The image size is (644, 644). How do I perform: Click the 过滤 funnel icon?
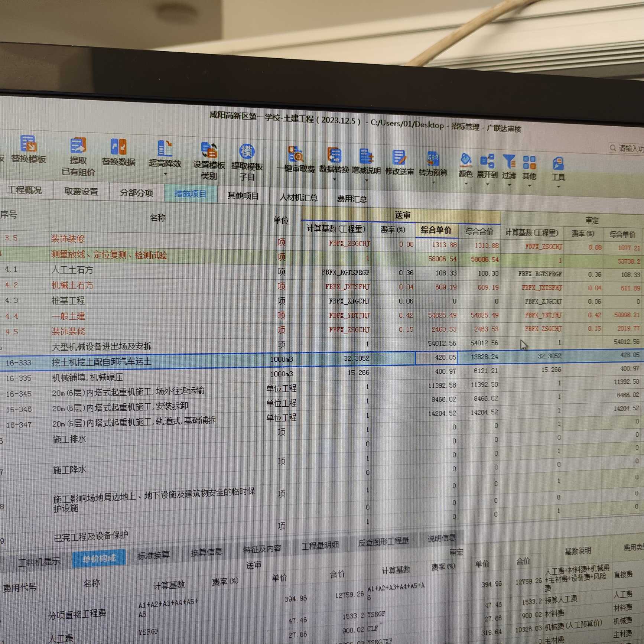(509, 162)
